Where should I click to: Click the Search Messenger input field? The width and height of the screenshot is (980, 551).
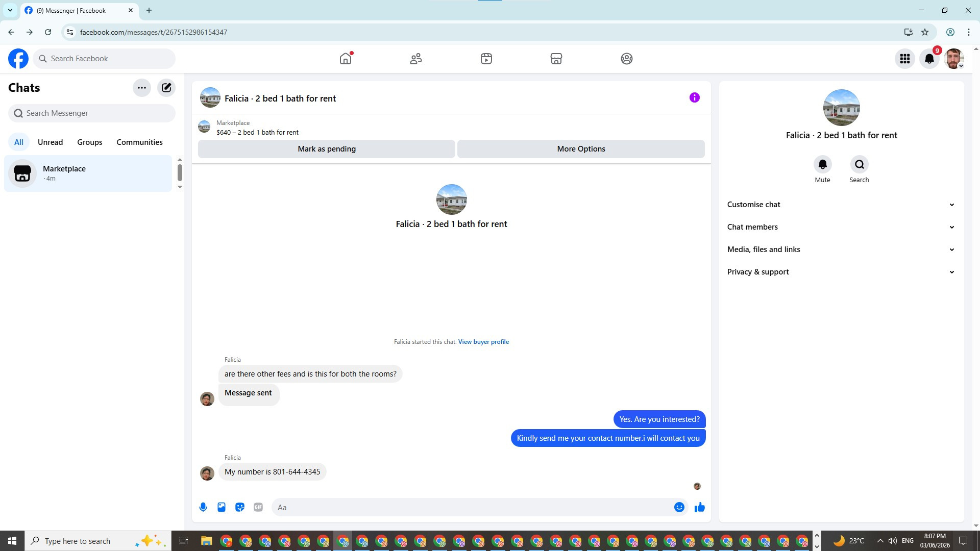(x=92, y=113)
